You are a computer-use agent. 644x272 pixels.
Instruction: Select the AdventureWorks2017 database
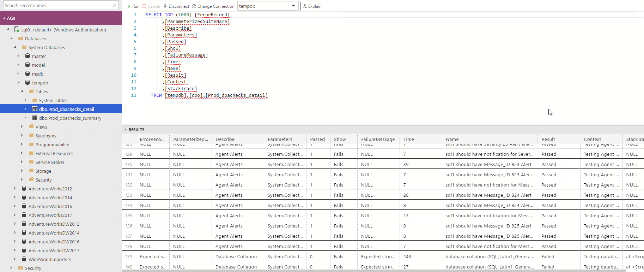point(50,215)
